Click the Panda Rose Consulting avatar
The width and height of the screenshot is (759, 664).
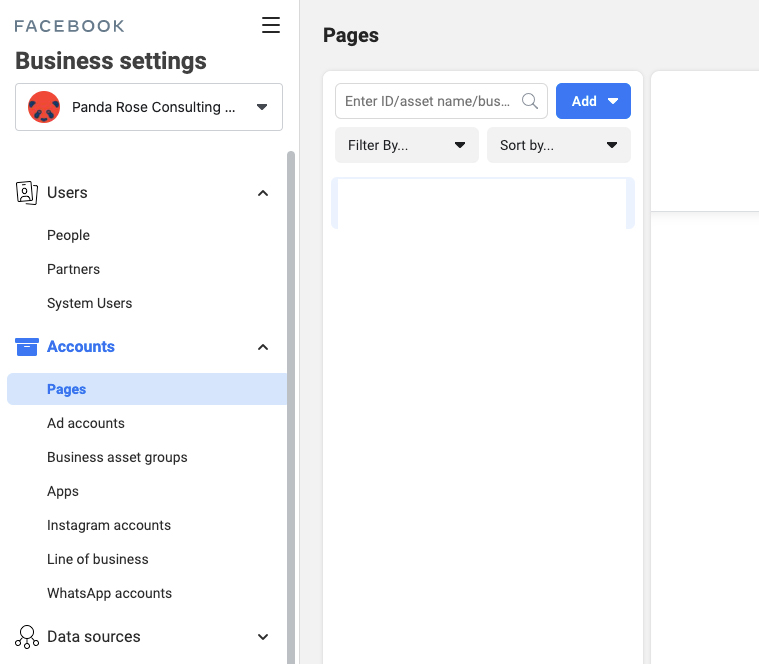(x=44, y=107)
